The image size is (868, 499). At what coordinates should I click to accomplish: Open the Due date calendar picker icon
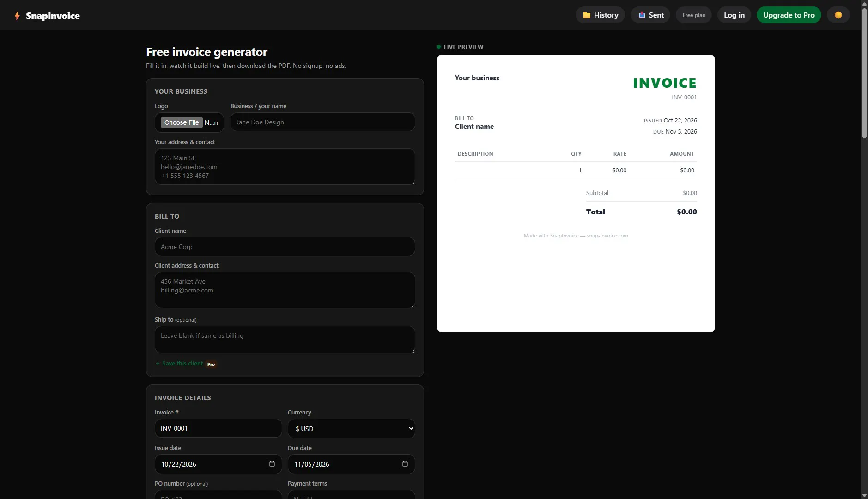coord(405,464)
